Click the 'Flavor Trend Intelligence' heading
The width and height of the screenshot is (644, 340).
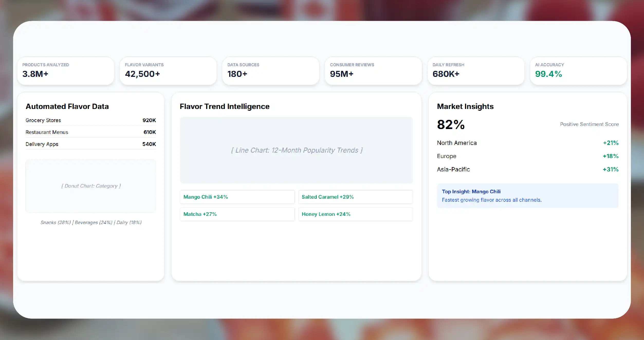[225, 106]
